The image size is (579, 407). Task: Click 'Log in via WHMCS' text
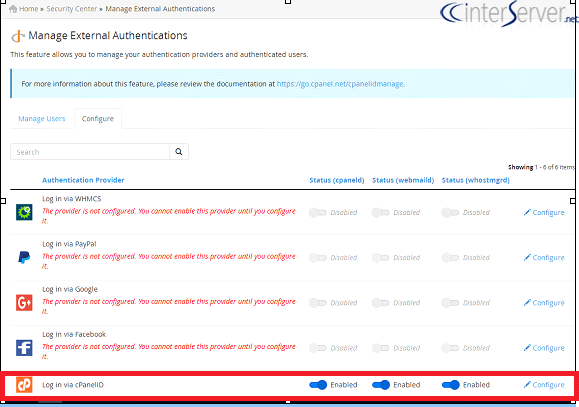[x=72, y=199]
